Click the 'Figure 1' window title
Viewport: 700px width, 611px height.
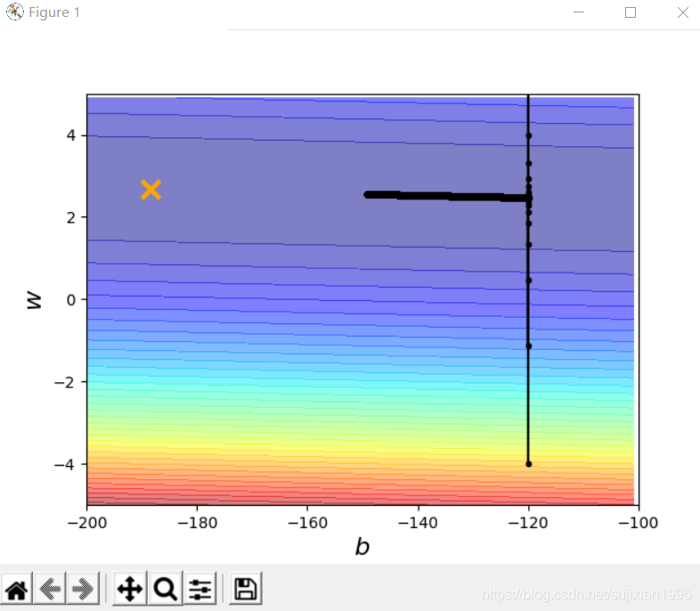point(54,12)
